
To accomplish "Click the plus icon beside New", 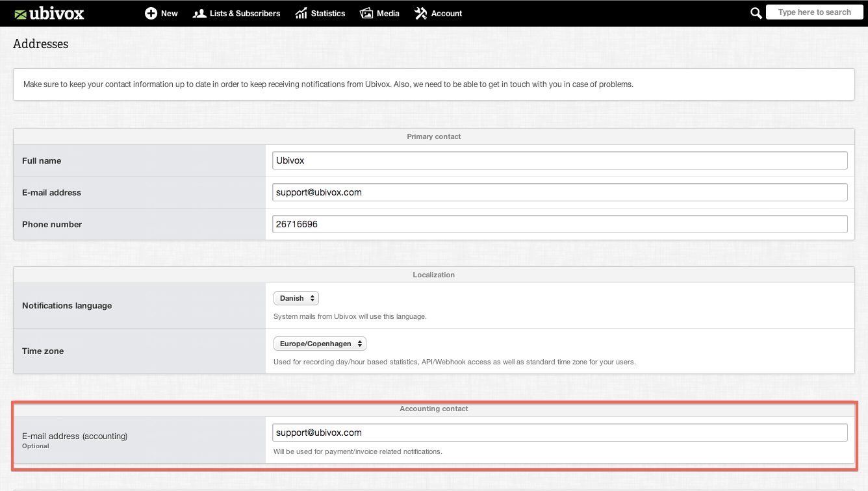I will click(x=151, y=13).
